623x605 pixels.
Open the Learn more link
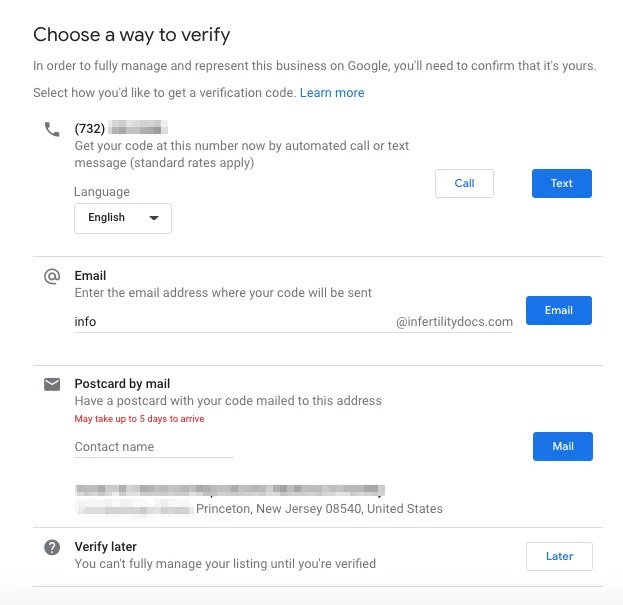coord(332,93)
